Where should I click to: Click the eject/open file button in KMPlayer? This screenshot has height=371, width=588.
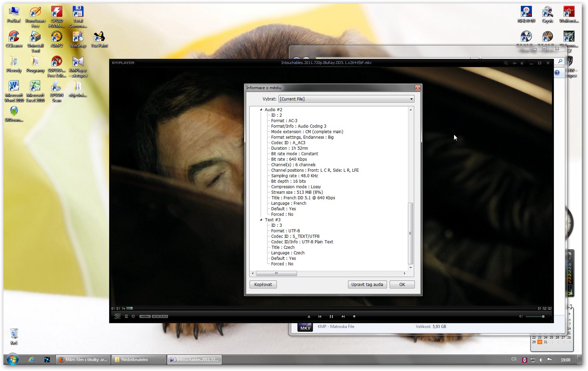click(309, 316)
